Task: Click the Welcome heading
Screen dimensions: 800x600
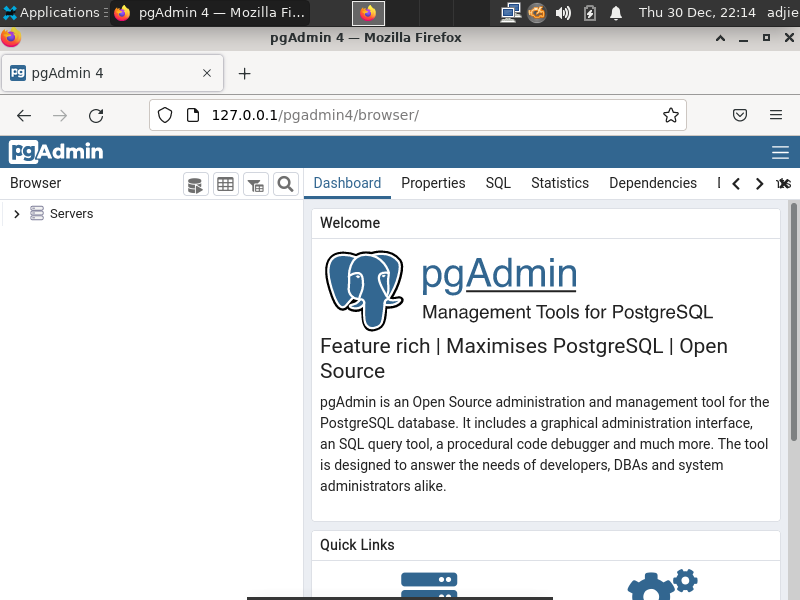Action: [350, 223]
